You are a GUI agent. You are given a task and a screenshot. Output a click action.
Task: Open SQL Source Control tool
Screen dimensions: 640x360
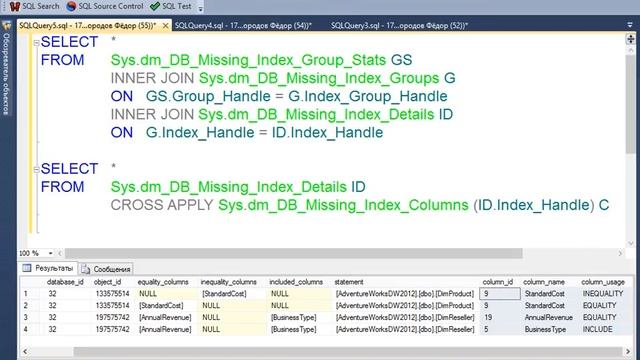click(105, 6)
